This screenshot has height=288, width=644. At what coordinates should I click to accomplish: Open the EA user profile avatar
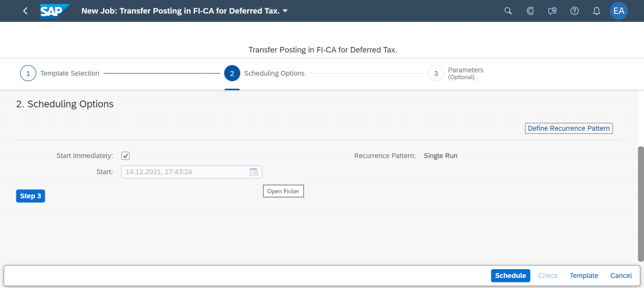pyautogui.click(x=619, y=11)
